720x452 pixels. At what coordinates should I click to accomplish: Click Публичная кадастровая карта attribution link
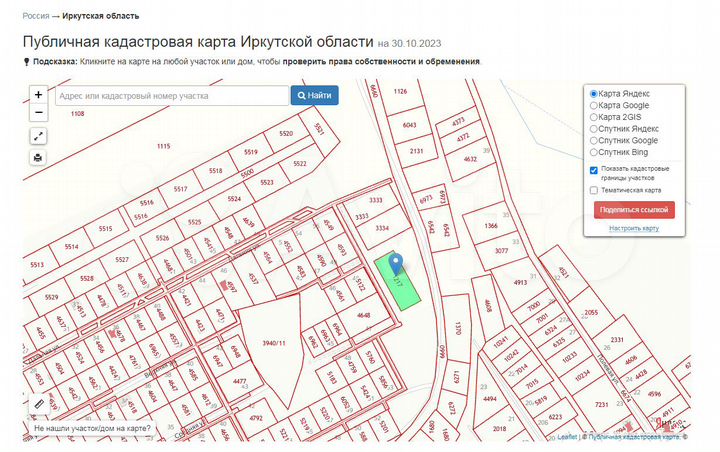tap(633, 437)
